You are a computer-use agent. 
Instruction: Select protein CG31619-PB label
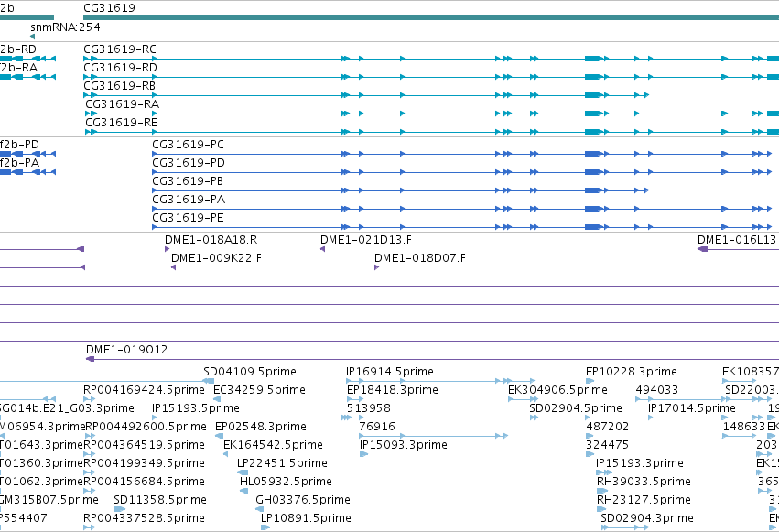pos(188,181)
